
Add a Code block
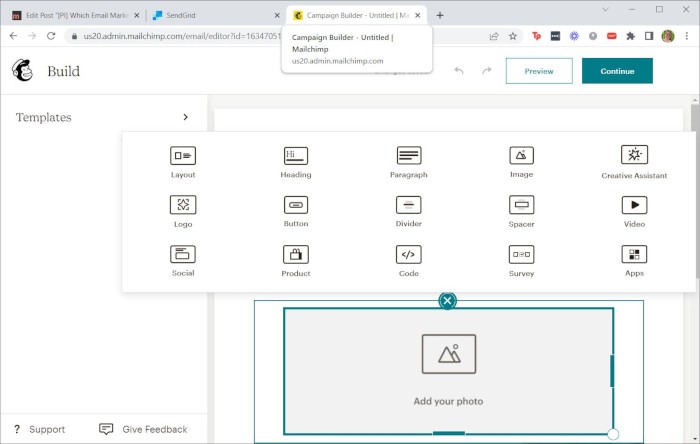408,261
